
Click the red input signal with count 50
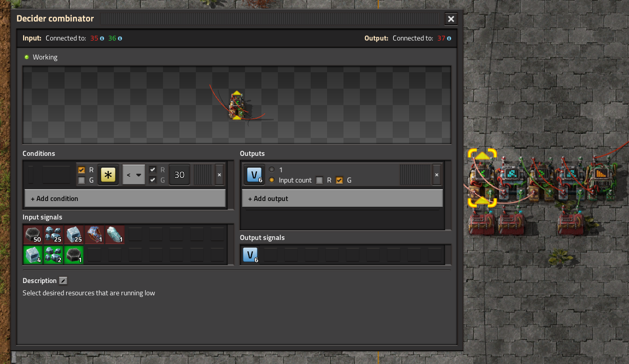33,235
